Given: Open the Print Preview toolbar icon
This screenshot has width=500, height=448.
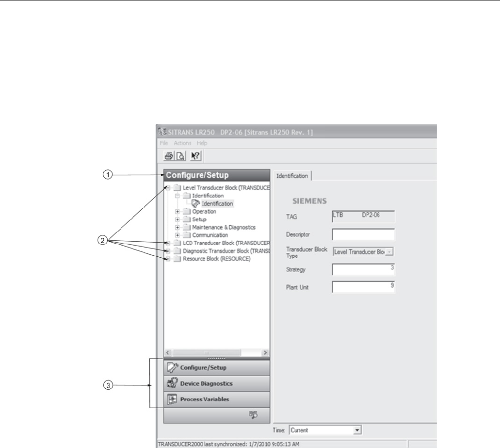Looking at the screenshot, I should click(181, 156).
